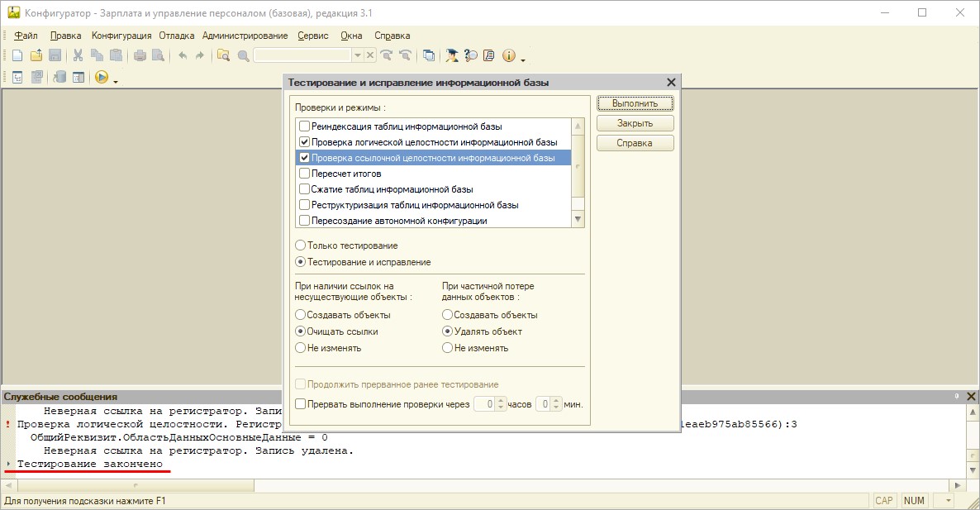
Task: Enable Пересчет итогов checkbox
Action: pyautogui.click(x=304, y=173)
